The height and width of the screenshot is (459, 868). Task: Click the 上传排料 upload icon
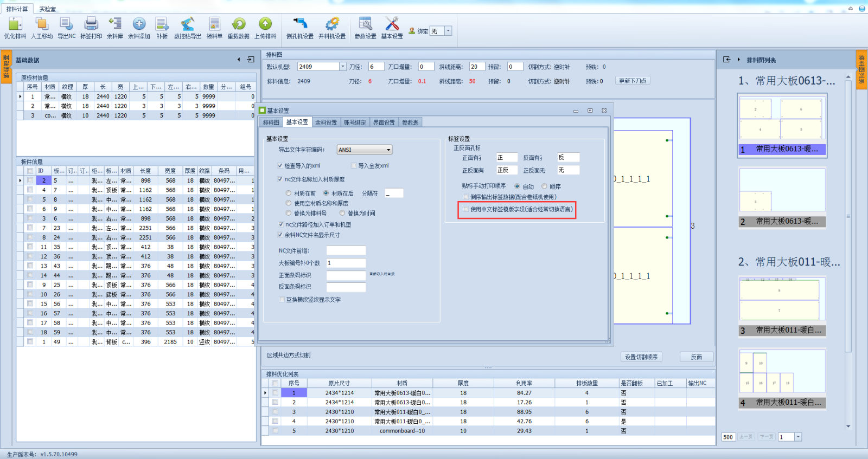coord(265,24)
